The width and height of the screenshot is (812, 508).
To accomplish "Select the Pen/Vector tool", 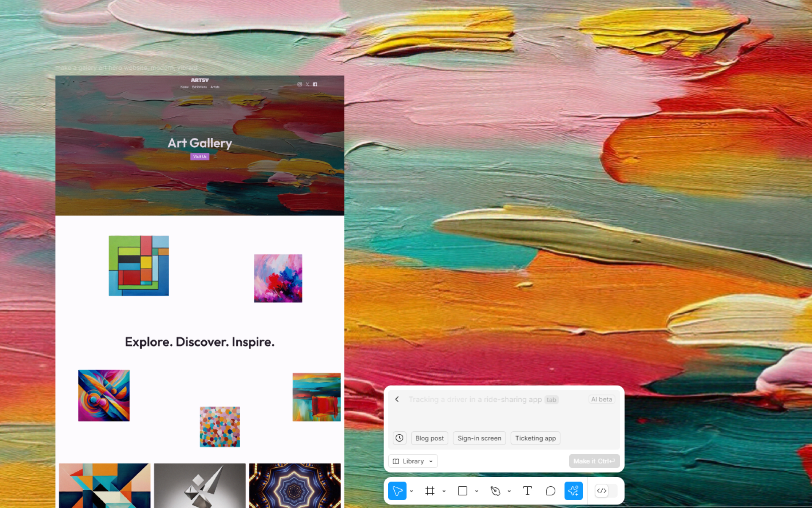I will tap(495, 491).
